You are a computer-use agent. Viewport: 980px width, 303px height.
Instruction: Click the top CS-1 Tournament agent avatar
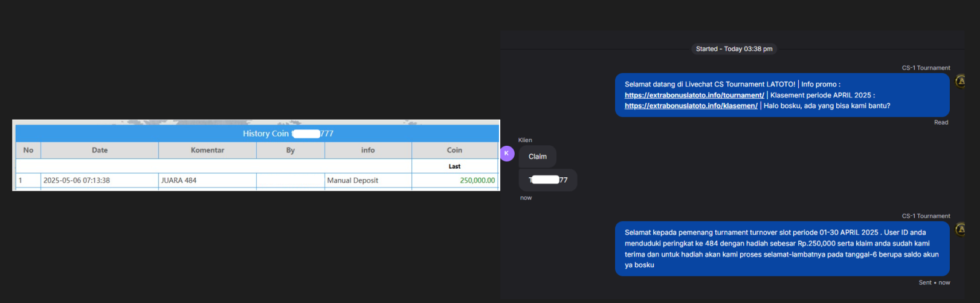point(961,80)
